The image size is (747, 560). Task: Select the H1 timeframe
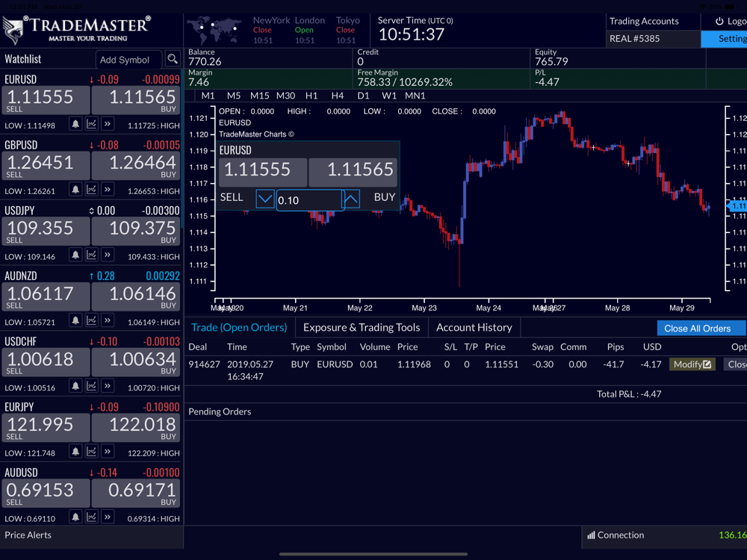(311, 96)
